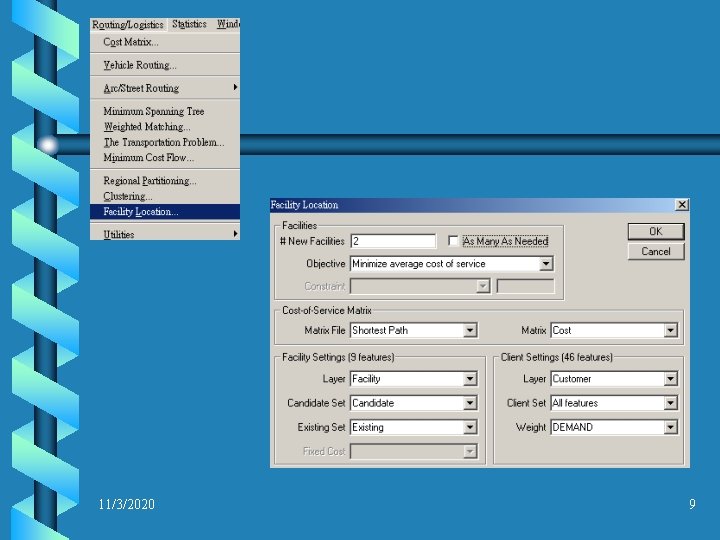
Task: Open the Matrix Cost dropdown
Action: pos(614,330)
